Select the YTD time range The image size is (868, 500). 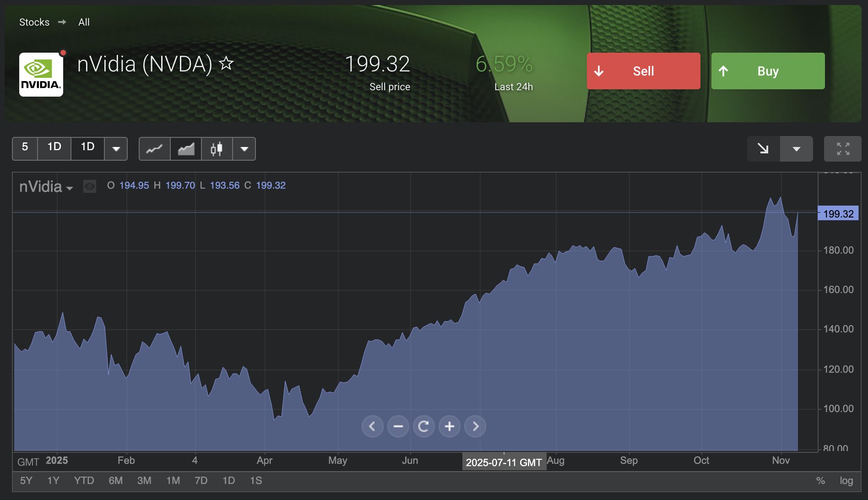(84, 481)
